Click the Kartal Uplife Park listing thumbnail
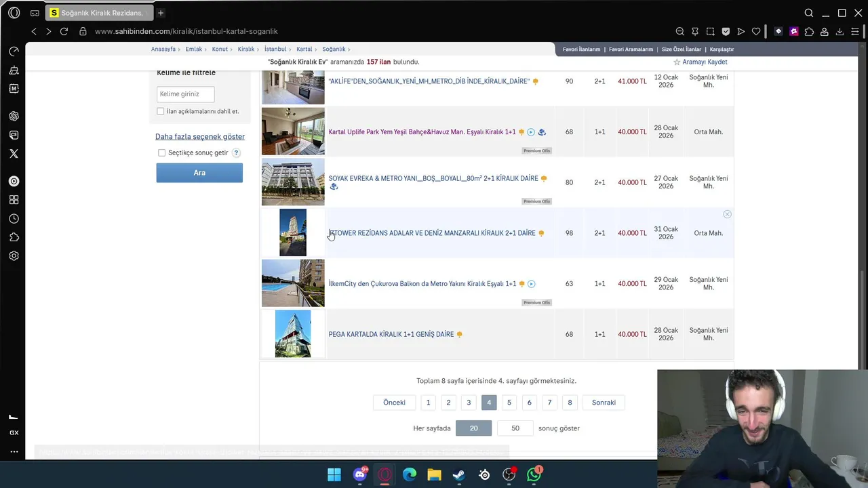 (x=293, y=131)
